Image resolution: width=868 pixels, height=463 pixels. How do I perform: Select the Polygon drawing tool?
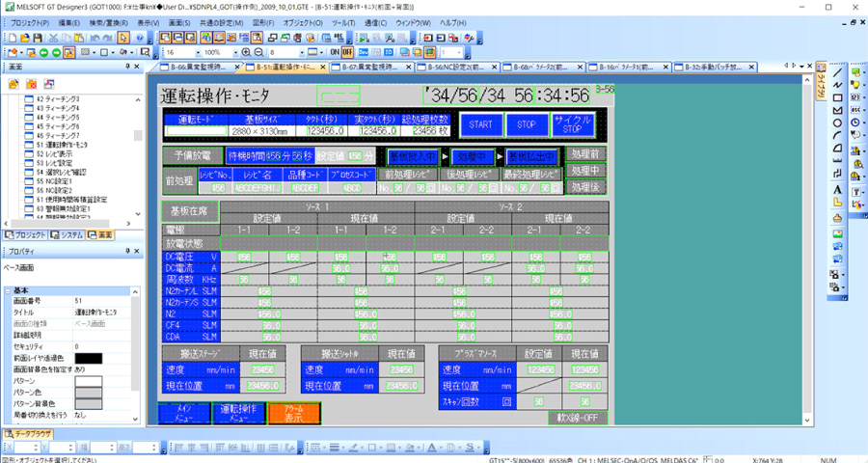coord(837,110)
